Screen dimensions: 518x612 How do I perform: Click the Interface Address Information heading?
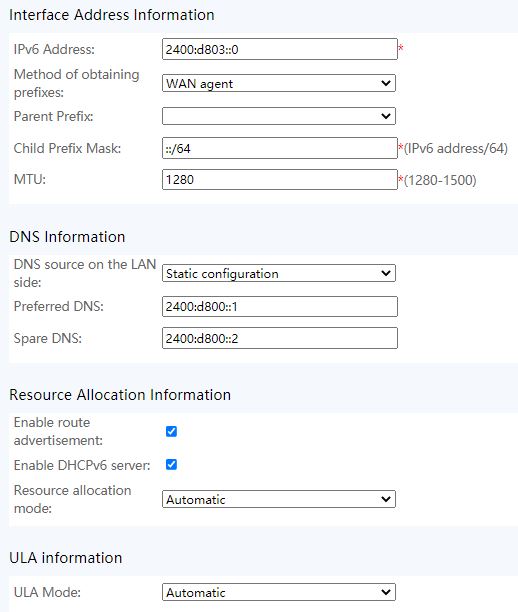coord(112,15)
